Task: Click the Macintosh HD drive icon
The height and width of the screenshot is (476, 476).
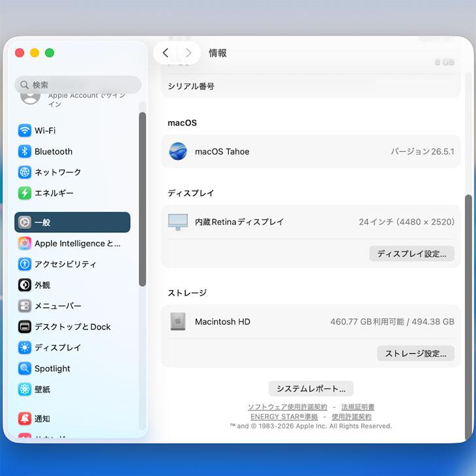Action: coord(178,321)
